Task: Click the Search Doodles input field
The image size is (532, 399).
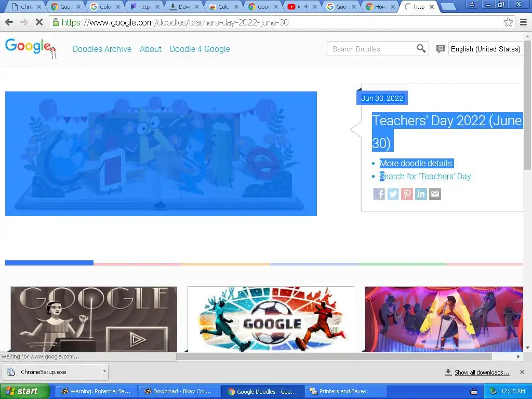Action: [x=373, y=49]
